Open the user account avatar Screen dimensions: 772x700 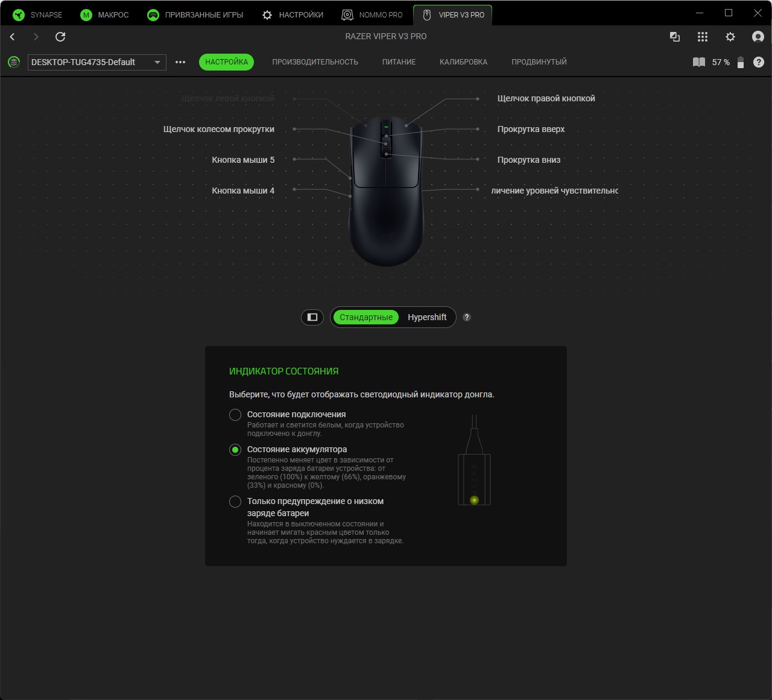pos(758,37)
